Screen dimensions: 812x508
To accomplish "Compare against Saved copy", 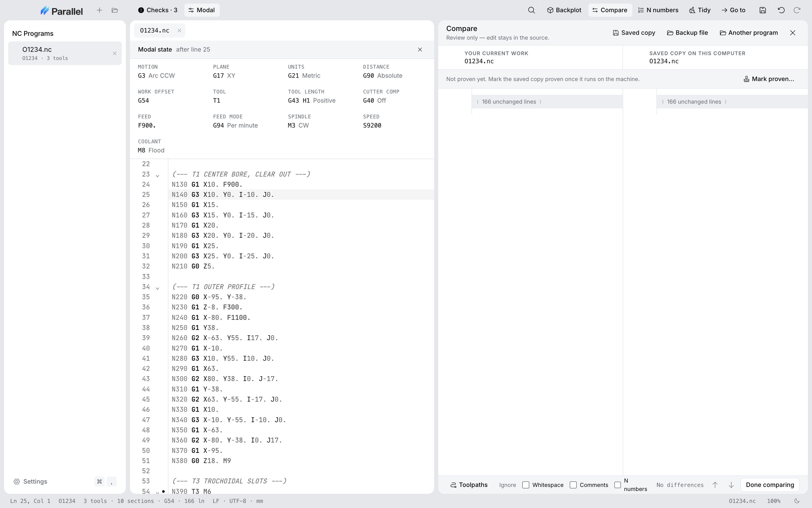I will (x=634, y=33).
